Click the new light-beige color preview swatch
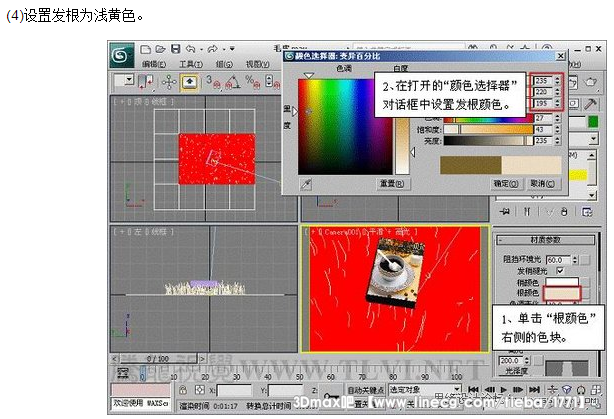 coord(531,165)
